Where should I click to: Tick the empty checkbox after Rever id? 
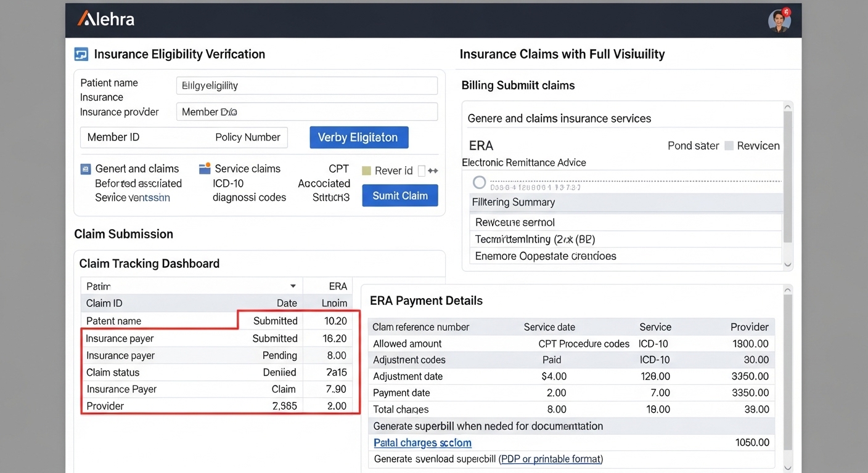tap(422, 171)
